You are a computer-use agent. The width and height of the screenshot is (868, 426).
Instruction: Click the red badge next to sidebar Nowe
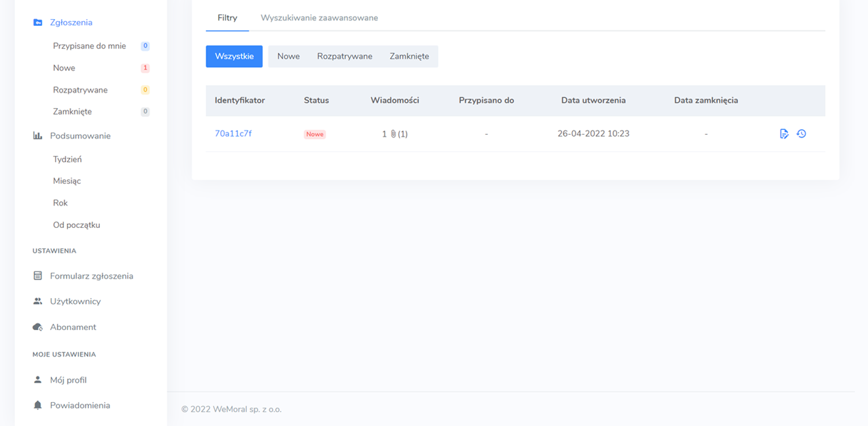coord(145,68)
